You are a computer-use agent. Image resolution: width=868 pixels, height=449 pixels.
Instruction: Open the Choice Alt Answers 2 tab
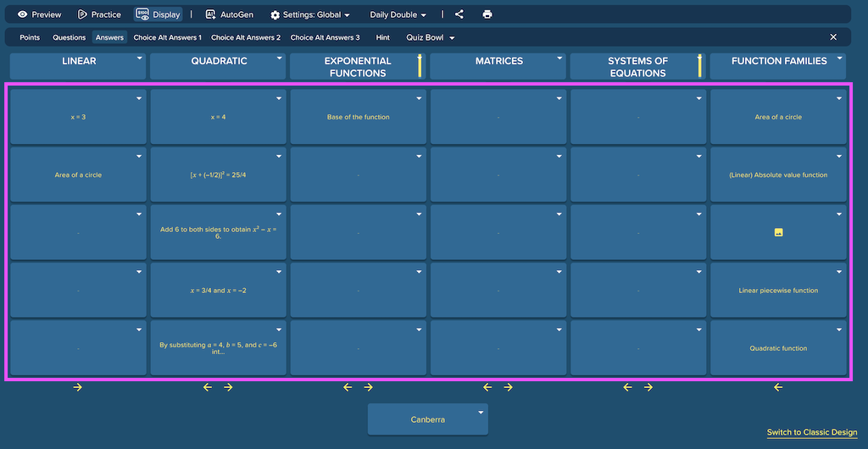(x=246, y=37)
